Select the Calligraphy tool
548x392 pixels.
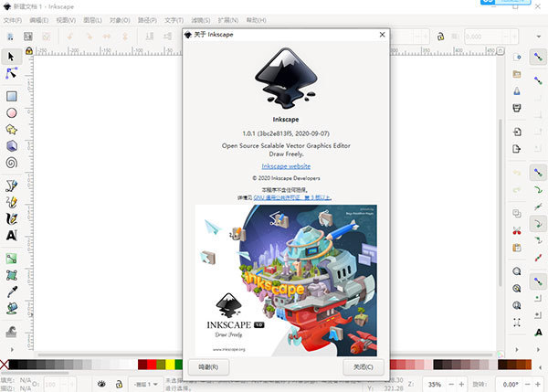[x=12, y=218]
